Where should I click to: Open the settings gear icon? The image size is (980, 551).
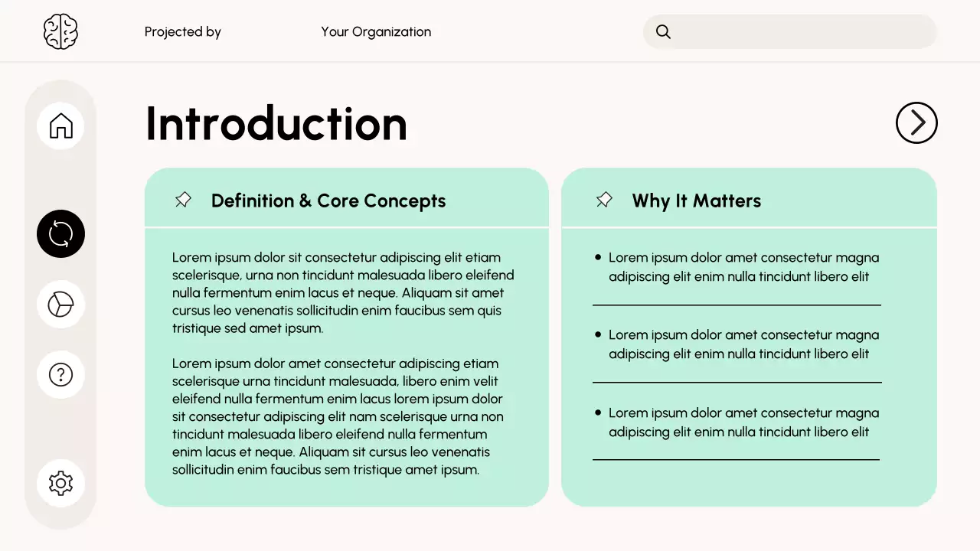[x=60, y=483]
